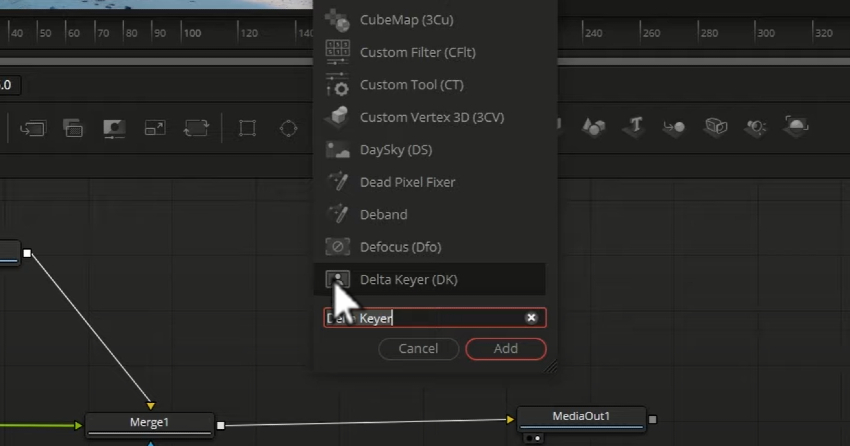Choose CubeMap (3Cu) from the tool list
The height and width of the screenshot is (446, 850).
407,20
